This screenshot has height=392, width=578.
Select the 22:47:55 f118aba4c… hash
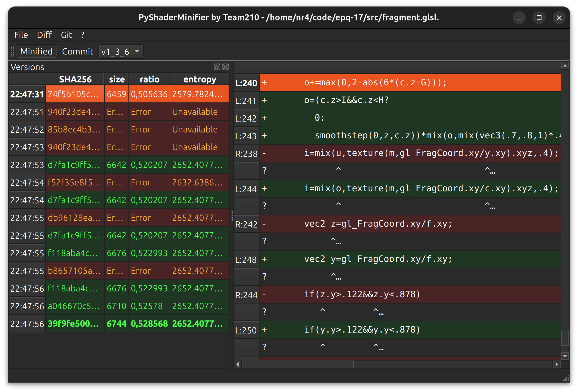pos(74,253)
